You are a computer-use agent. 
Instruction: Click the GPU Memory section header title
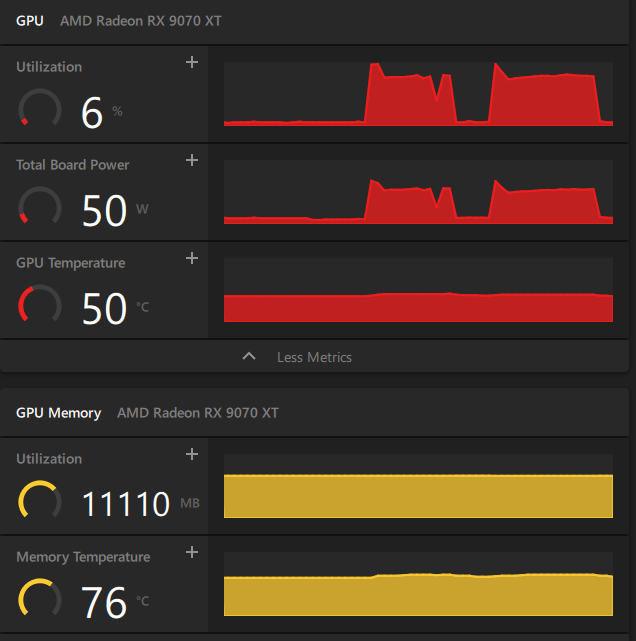coord(58,413)
